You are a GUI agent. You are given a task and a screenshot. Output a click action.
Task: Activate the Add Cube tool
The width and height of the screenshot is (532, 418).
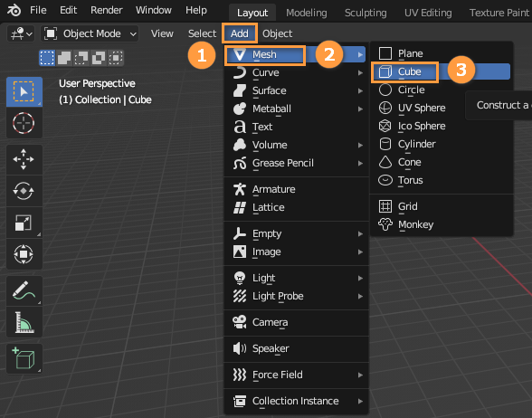[x=24, y=359]
